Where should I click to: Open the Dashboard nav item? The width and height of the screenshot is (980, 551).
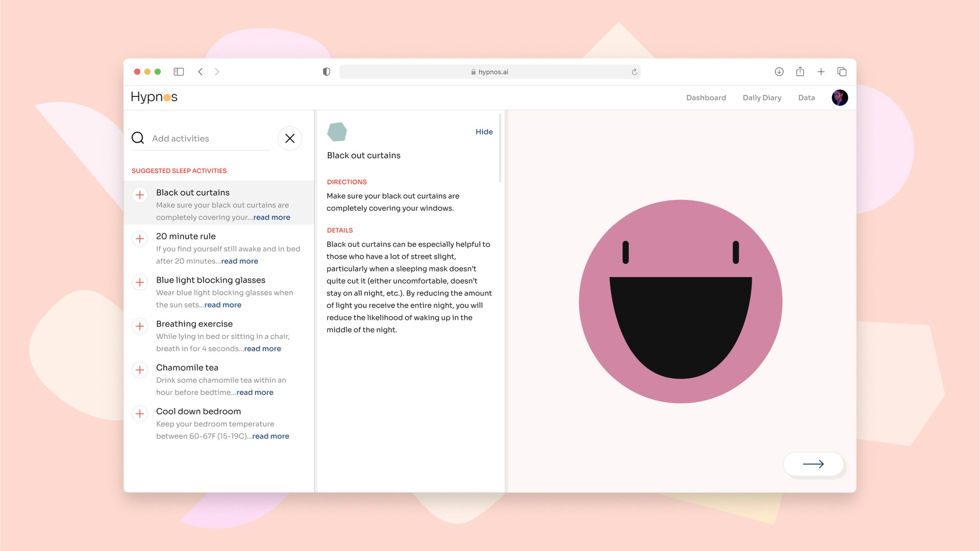pyautogui.click(x=706, y=97)
